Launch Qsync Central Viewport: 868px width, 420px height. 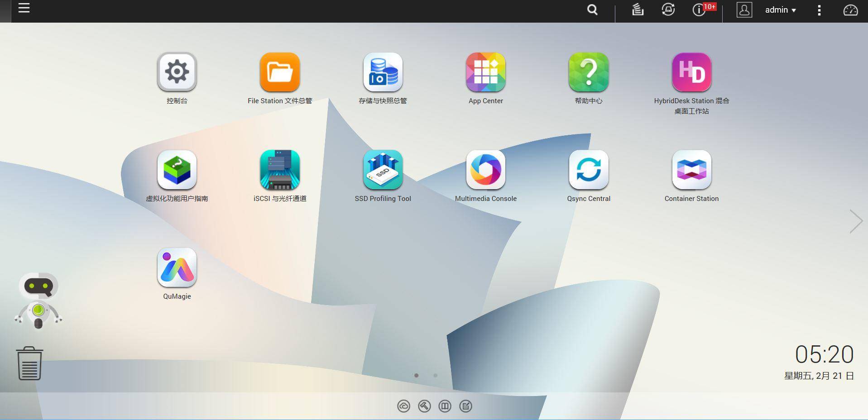[588, 170]
